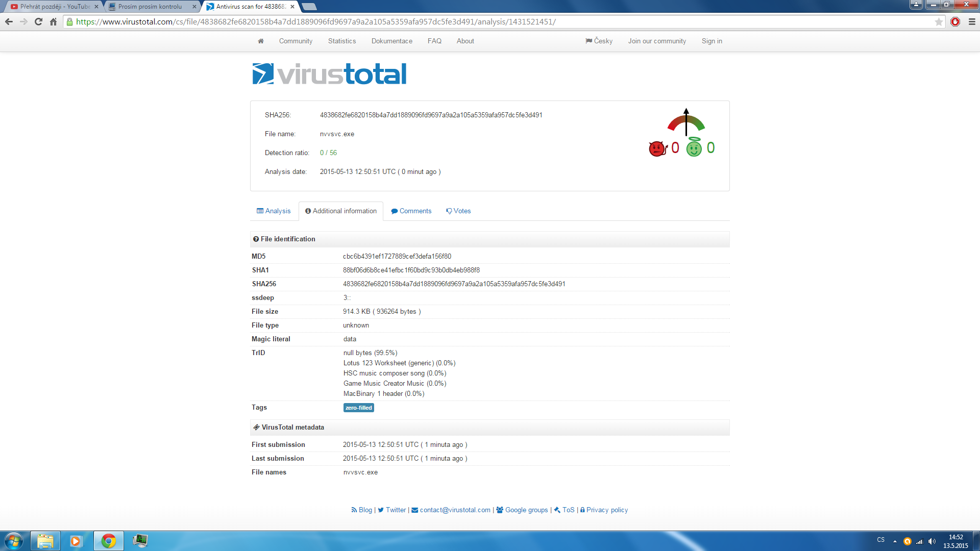
Task: Click the VirusTotal metadata section header
Action: click(x=490, y=427)
